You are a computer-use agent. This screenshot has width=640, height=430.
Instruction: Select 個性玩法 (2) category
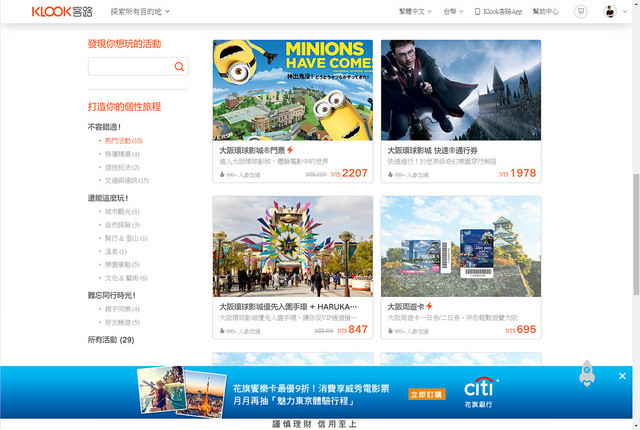(x=122, y=167)
